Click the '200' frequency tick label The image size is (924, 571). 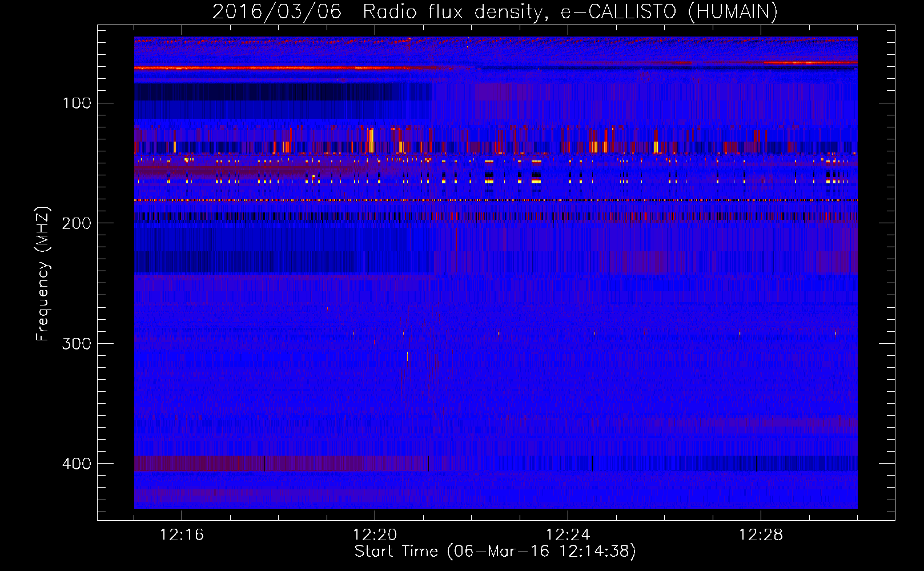[x=77, y=223]
